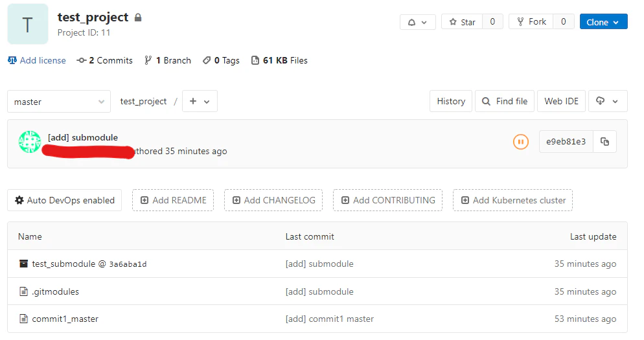Click the project avatar letter T
The image size is (644, 340).
click(27, 24)
